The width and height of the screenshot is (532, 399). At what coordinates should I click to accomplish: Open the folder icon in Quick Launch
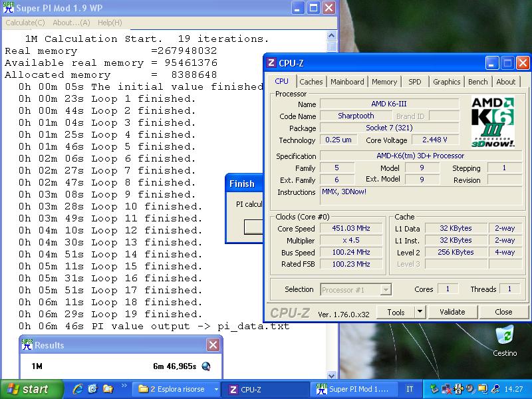click(x=109, y=389)
